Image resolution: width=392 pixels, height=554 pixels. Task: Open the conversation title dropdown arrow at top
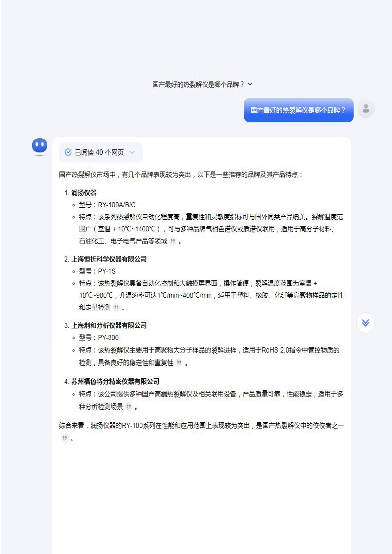click(x=250, y=84)
